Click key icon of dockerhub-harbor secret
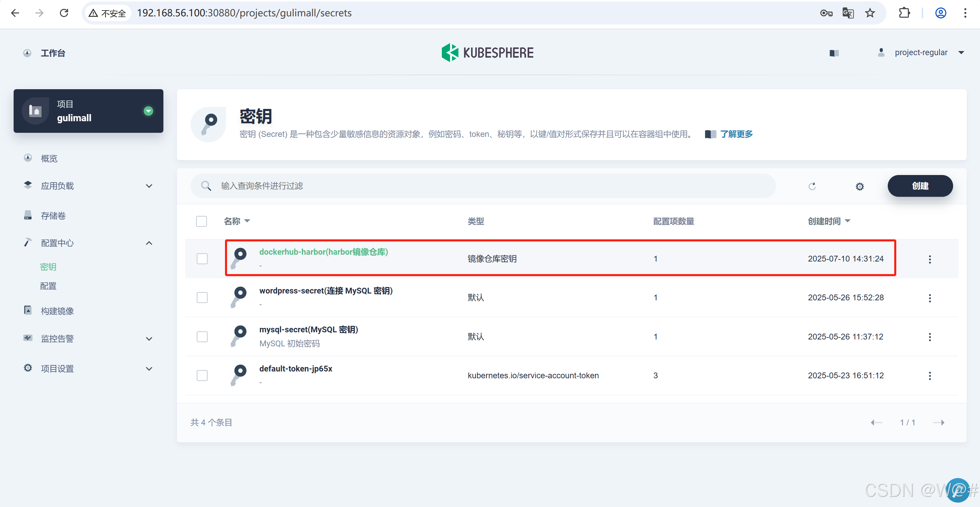The width and height of the screenshot is (980, 507). (239, 258)
